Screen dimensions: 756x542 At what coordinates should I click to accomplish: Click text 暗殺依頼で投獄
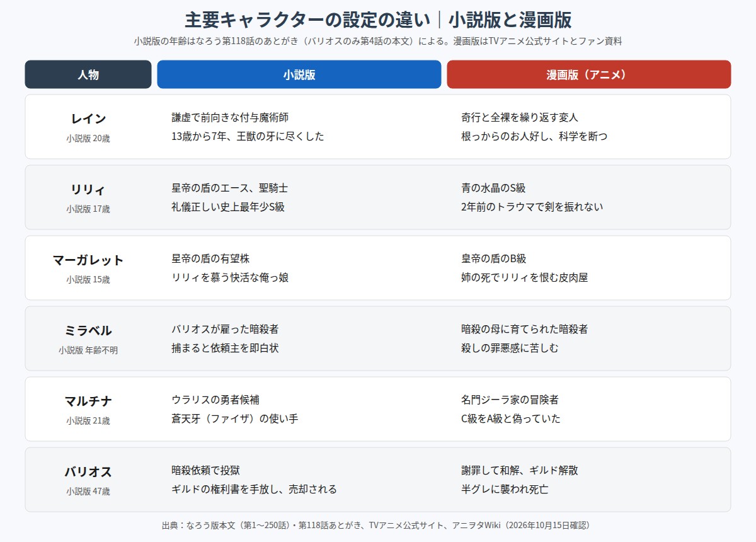(x=205, y=470)
